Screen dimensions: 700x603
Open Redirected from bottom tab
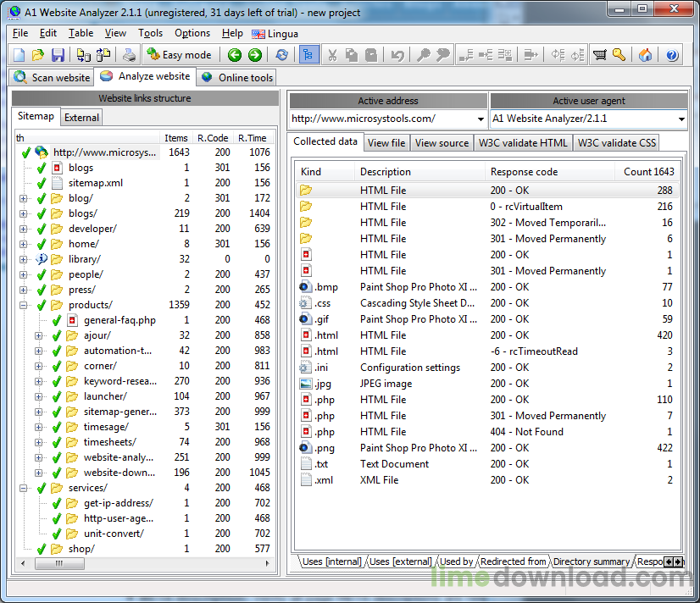point(513,562)
